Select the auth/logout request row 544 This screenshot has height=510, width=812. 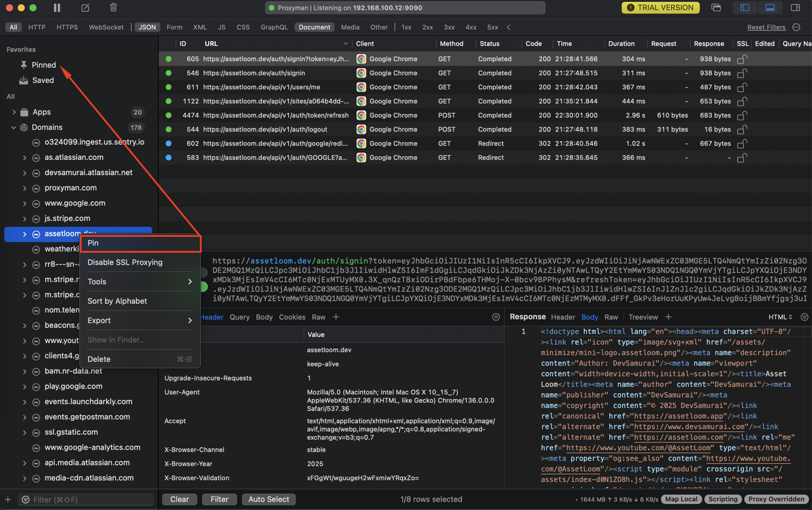(x=485, y=129)
